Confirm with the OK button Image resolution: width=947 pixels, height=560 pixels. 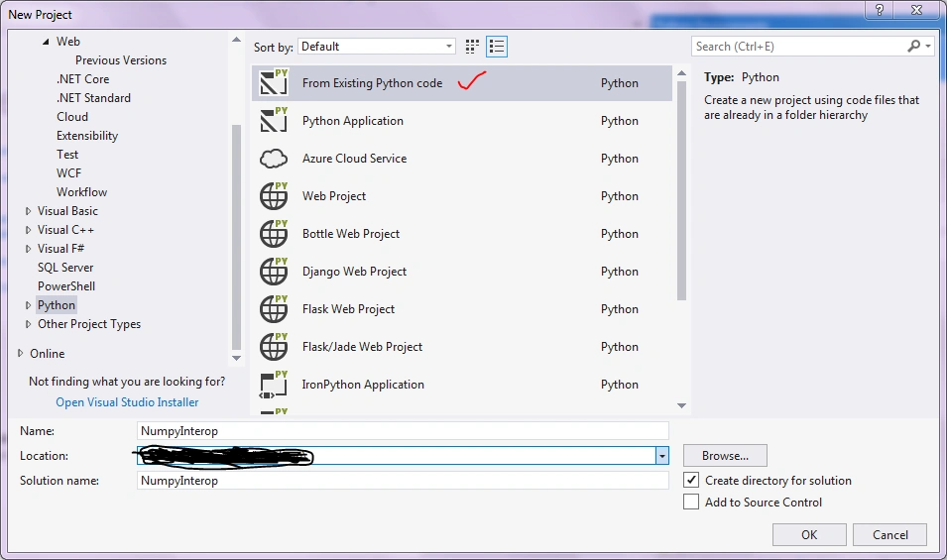click(x=809, y=534)
